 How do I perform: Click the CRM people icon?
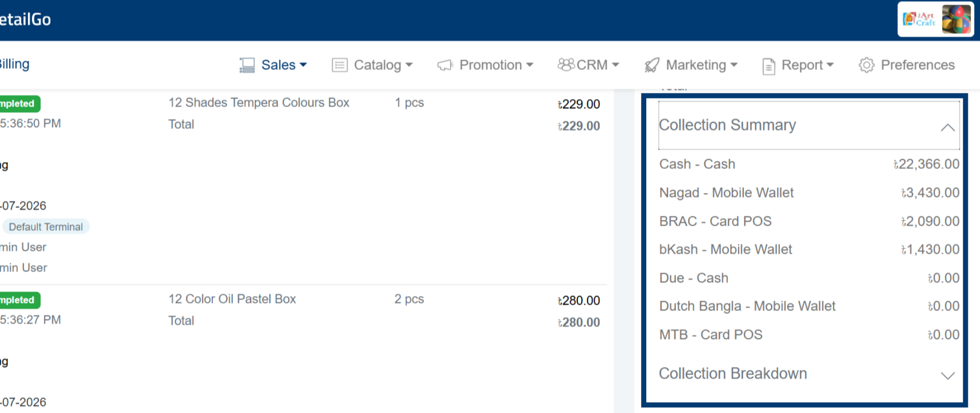tap(566, 64)
